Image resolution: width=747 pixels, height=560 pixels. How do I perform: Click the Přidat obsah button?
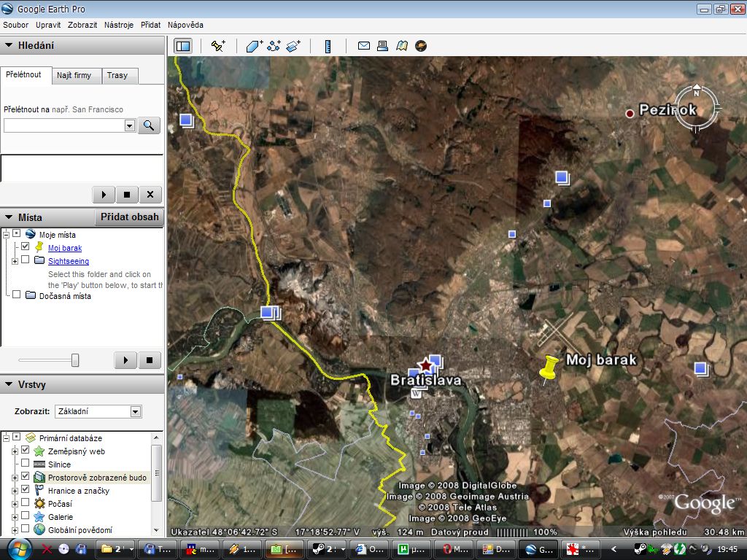click(x=130, y=217)
